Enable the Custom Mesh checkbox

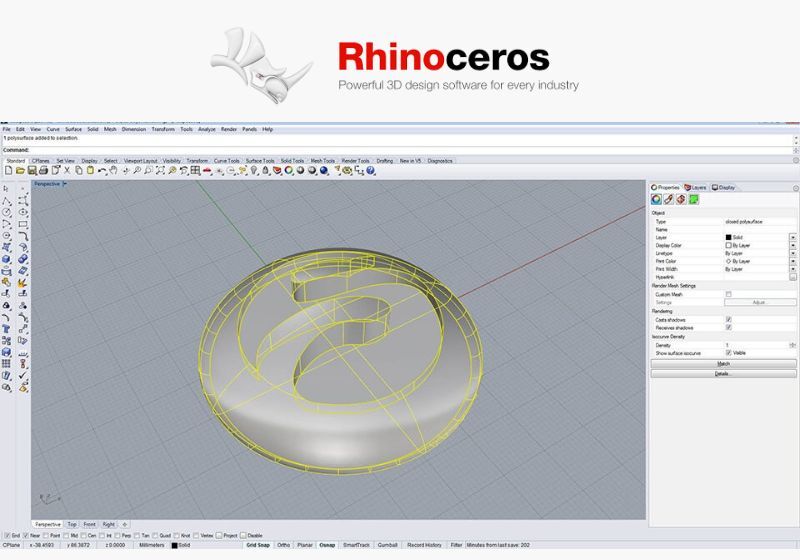pos(729,294)
